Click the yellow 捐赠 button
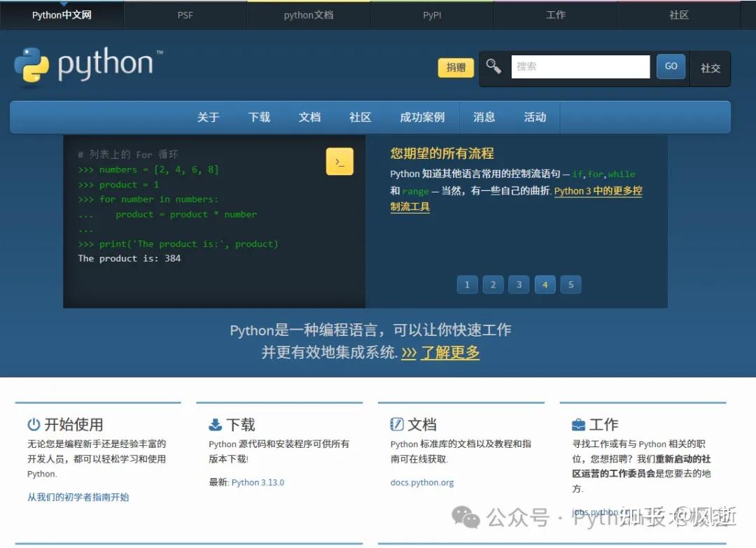This screenshot has height=548, width=756. click(x=456, y=68)
